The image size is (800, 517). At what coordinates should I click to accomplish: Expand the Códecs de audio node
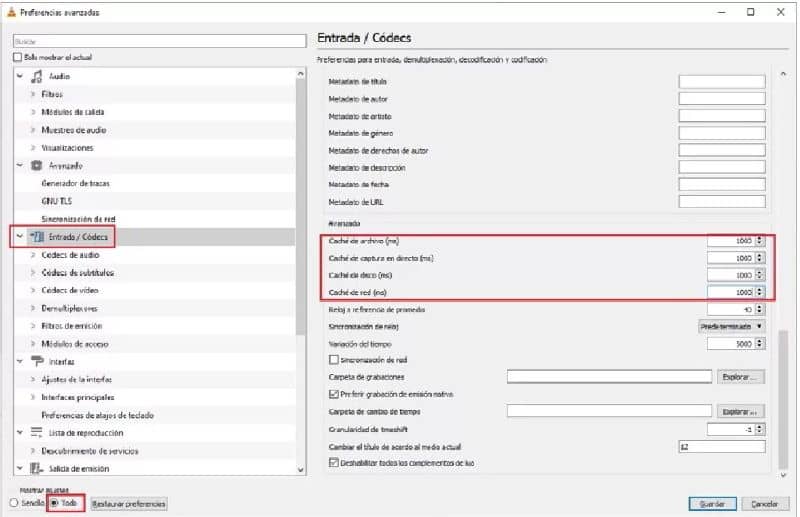33,255
